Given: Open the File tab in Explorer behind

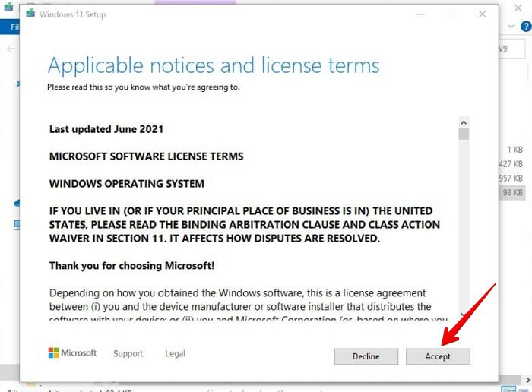Looking at the screenshot, I should click(x=10, y=27).
